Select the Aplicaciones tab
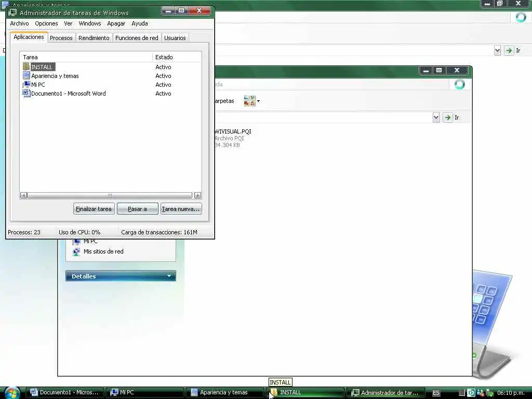This screenshot has height=399, width=532. coord(29,37)
